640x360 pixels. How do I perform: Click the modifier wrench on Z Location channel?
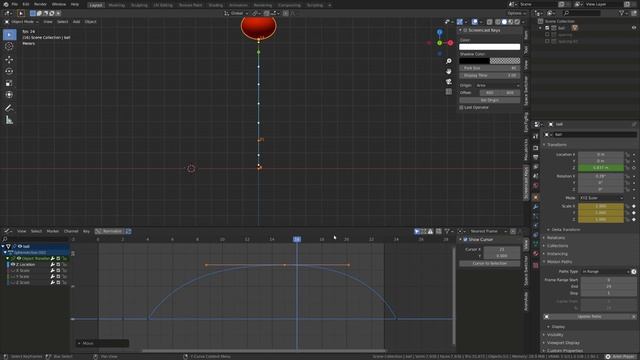[x=53, y=264]
